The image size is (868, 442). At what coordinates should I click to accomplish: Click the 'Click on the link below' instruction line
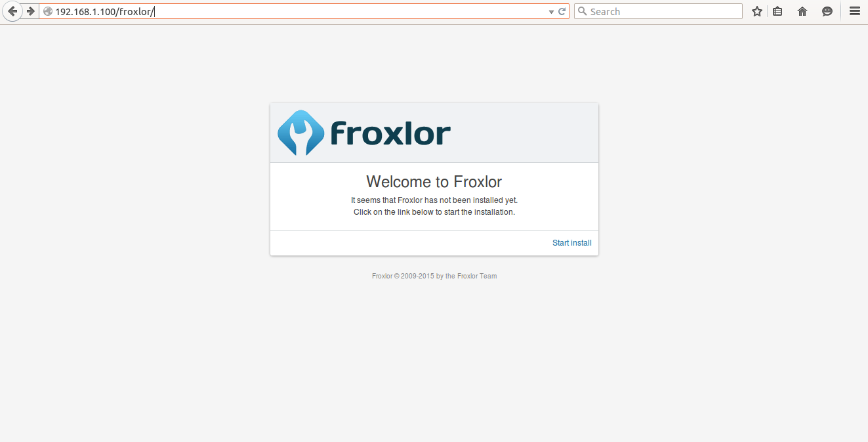coord(434,212)
